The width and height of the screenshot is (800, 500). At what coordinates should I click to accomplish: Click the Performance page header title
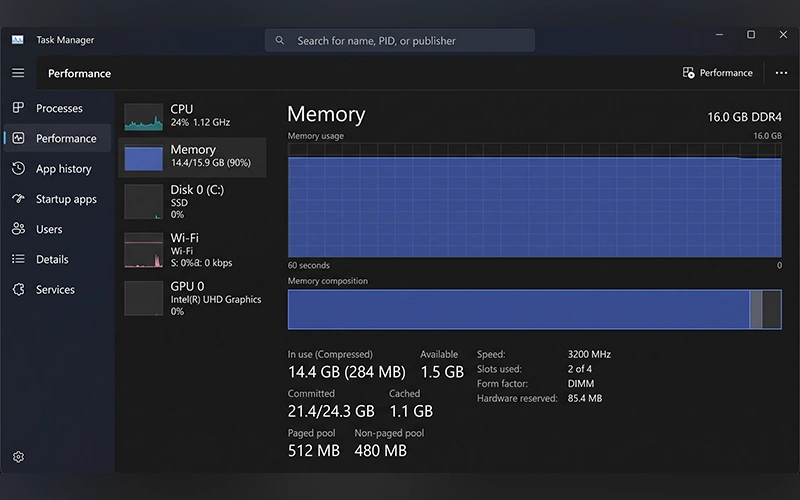pos(79,73)
